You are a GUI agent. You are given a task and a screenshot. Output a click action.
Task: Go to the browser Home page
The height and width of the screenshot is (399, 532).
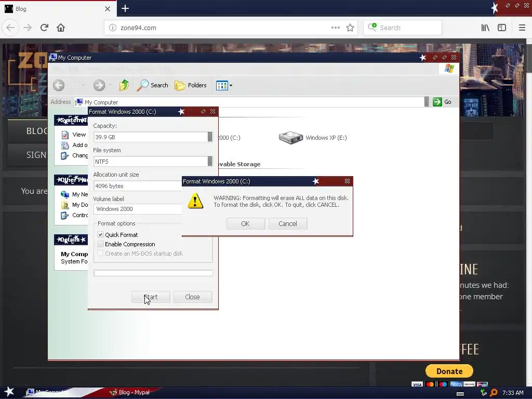point(61,28)
